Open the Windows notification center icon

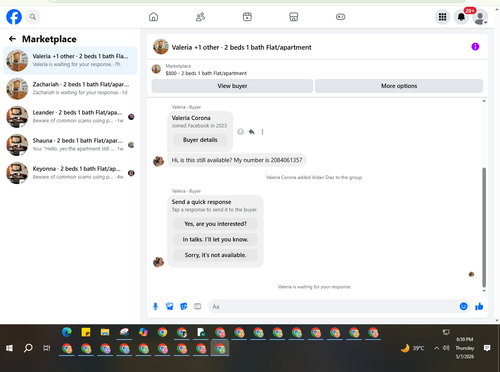[487, 348]
